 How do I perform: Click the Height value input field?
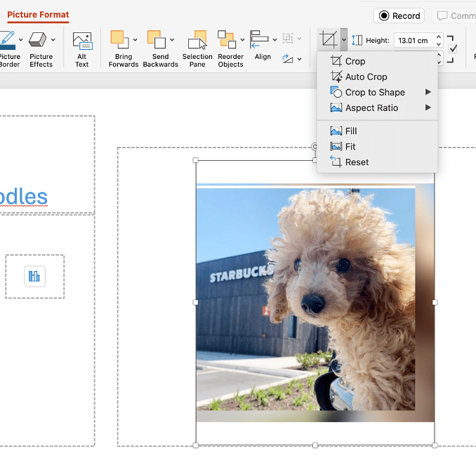pyautogui.click(x=414, y=41)
